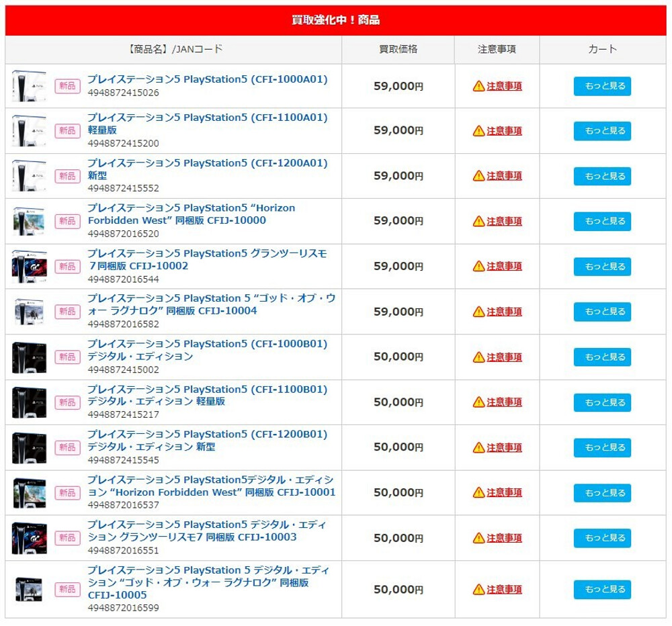Click the warning triangle icon for CFI-1100A01
Image resolution: width=672 pixels, height=626 pixels.
pos(478,131)
